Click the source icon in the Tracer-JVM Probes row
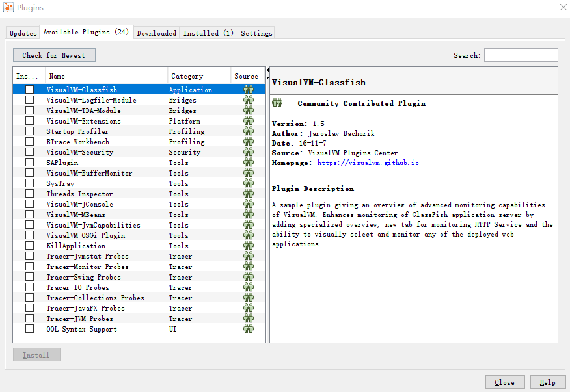The image size is (570, 392). (x=249, y=319)
